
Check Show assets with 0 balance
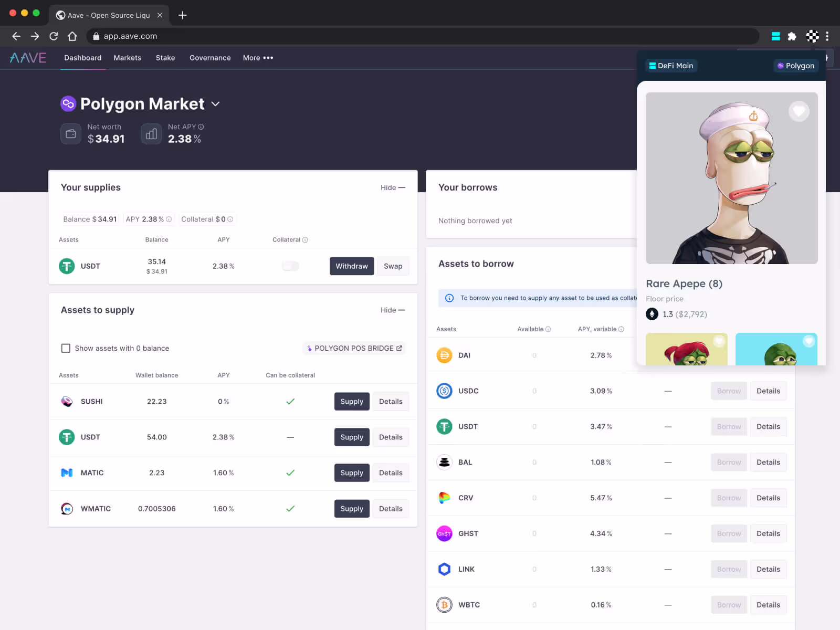pyautogui.click(x=66, y=349)
